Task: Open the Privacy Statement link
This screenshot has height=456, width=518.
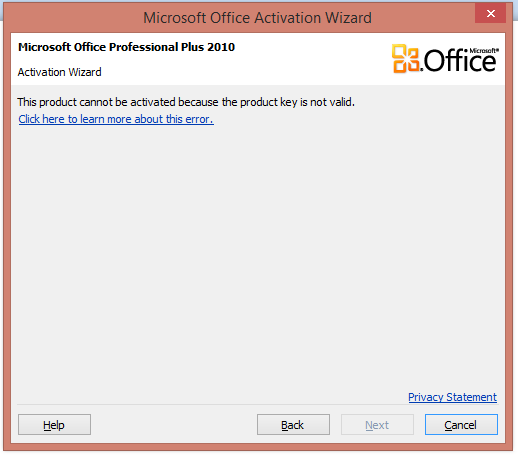Action: (x=452, y=397)
